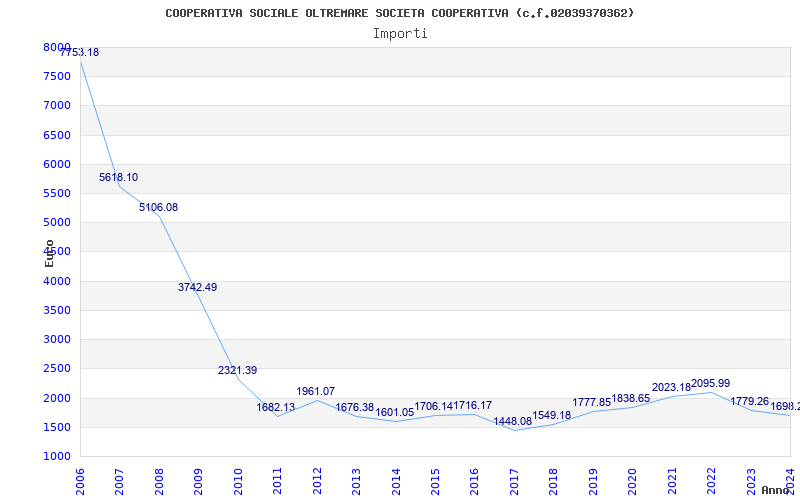Click the data label 3742.49

[x=197, y=287]
